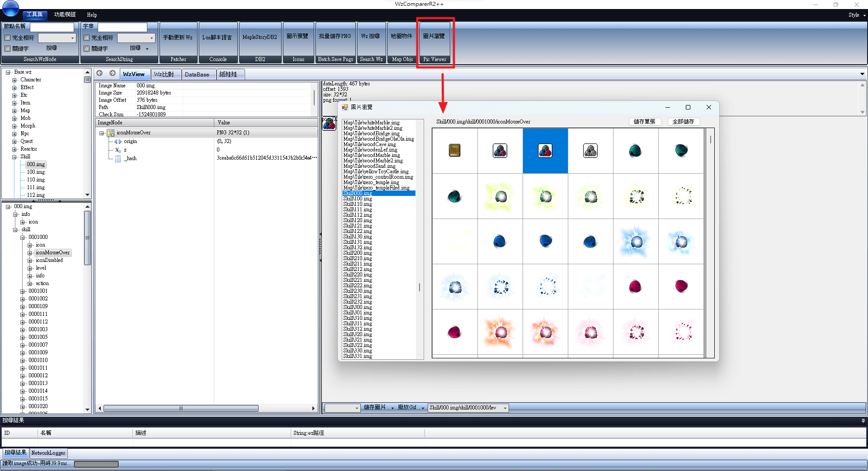Enable the first 關鍵字 checkbox

pos(7,48)
